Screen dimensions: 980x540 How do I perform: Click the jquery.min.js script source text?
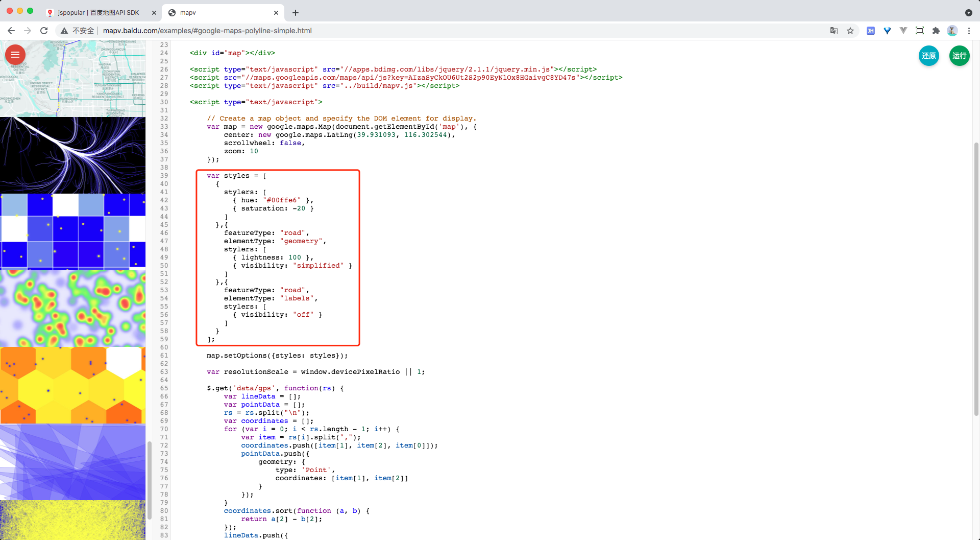tap(447, 69)
